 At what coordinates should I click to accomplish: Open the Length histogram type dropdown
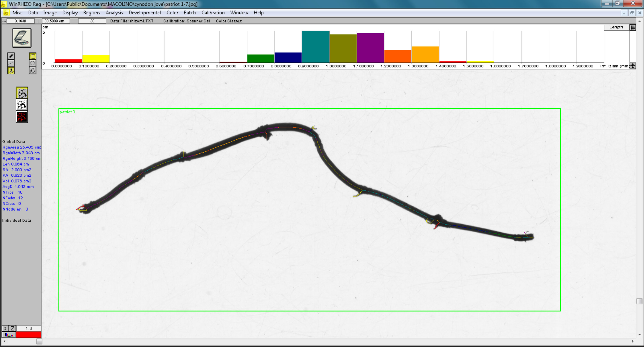tap(616, 27)
